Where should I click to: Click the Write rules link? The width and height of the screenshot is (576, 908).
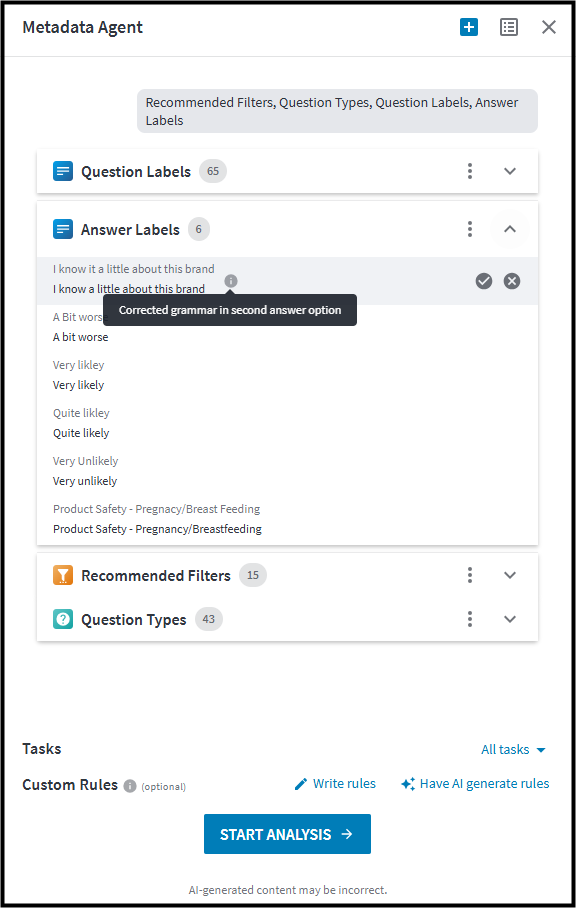[335, 783]
